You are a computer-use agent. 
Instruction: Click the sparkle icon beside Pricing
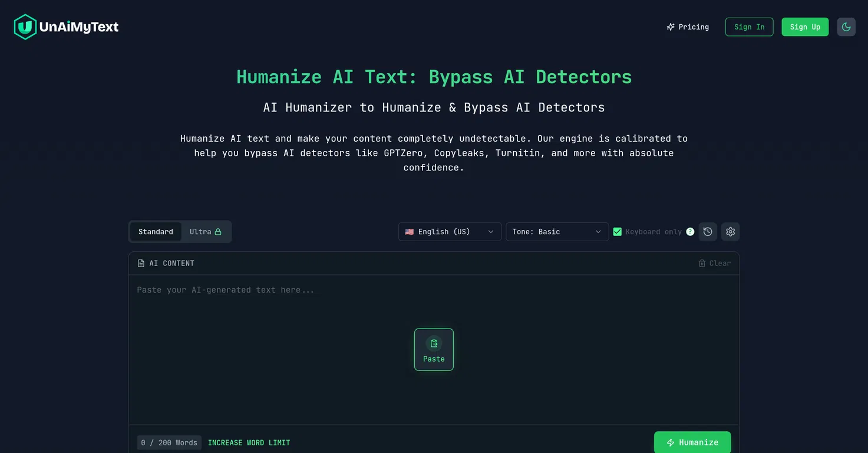(x=671, y=27)
